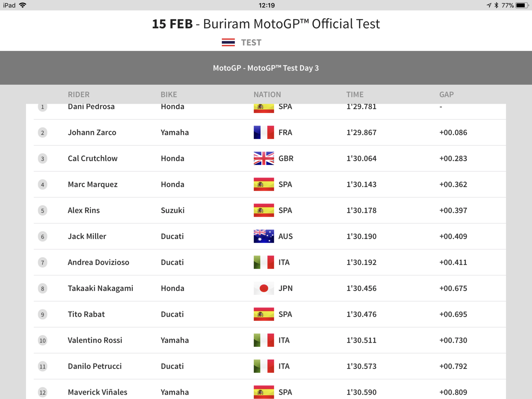The height and width of the screenshot is (399, 532).
Task: Tap the Japan flag for Takaaki Nakagami
Action: [x=264, y=288]
